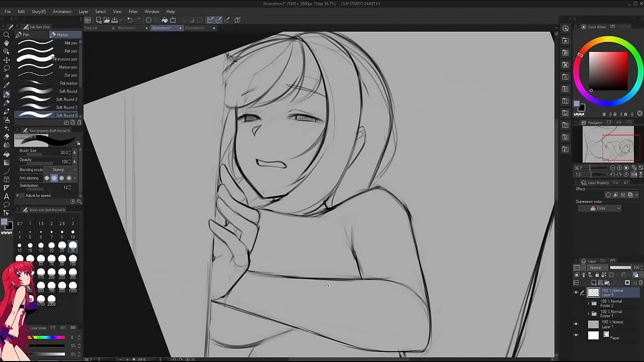
Task: Open the Window menu
Action: pyautogui.click(x=151, y=12)
